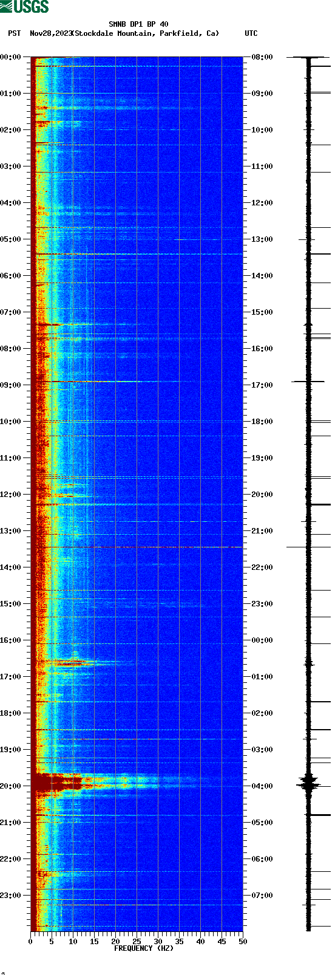This screenshot has height=980, width=335.
Task: Click the 40 tick on frequency axis
Action: click(x=200, y=942)
